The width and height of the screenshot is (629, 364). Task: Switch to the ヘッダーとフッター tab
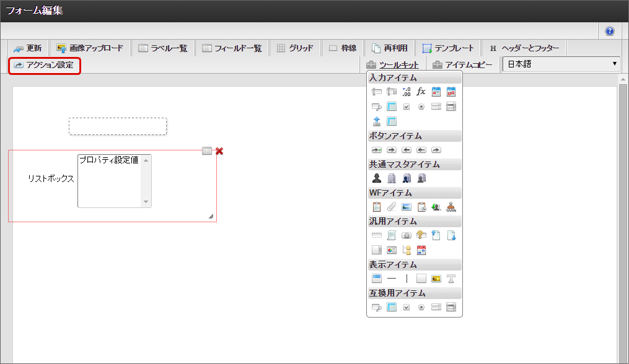point(524,48)
